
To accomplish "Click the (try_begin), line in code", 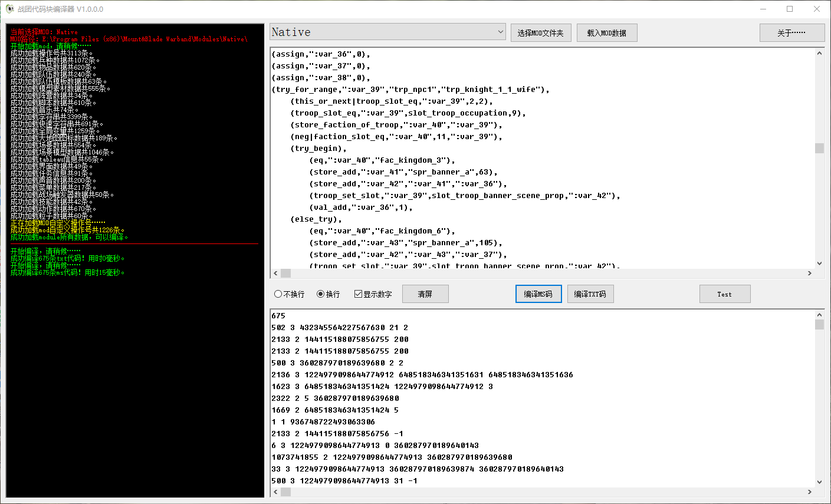I will click(318, 149).
